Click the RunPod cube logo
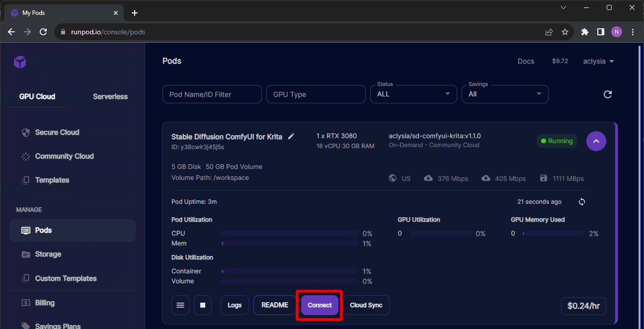644x329 pixels. click(x=20, y=62)
